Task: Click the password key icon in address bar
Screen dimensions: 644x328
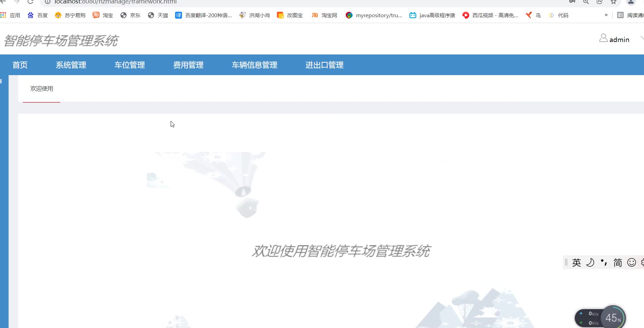Action: 572,2
